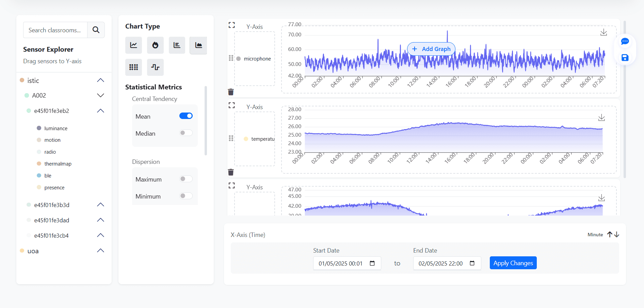Click the save floppy disk icon
The height and width of the screenshot is (308, 644).
pyautogui.click(x=625, y=58)
